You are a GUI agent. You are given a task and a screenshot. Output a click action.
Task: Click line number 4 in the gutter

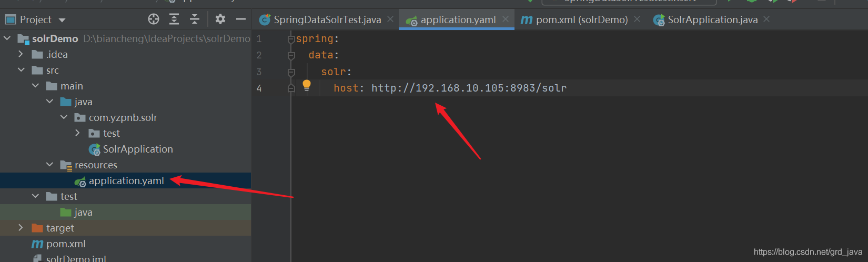click(259, 88)
